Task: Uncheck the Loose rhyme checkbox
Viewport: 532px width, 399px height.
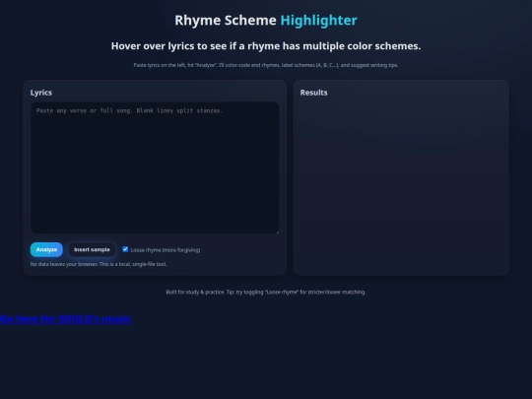Action: [x=125, y=249]
